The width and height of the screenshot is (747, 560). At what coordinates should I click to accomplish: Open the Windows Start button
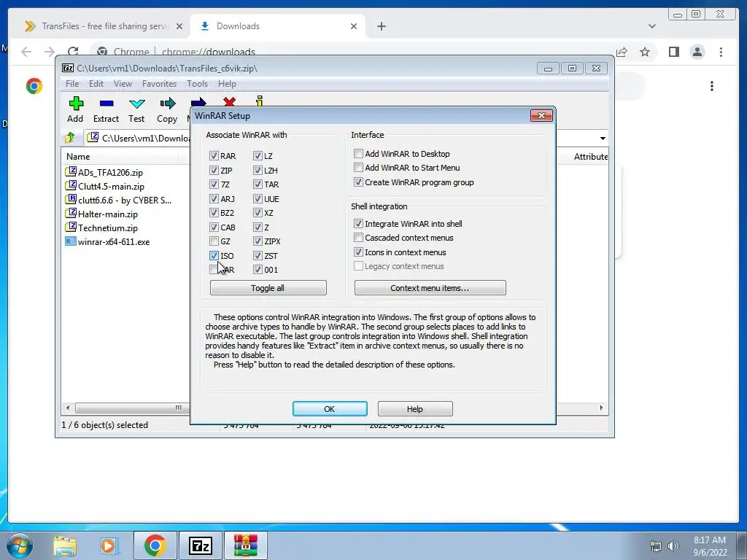pos(19,545)
